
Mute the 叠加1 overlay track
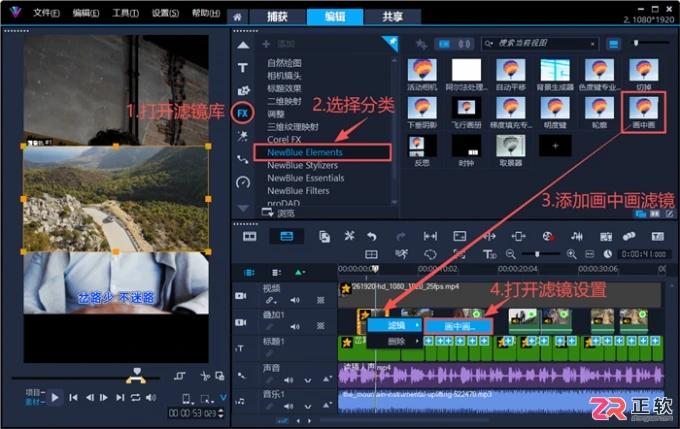295,327
